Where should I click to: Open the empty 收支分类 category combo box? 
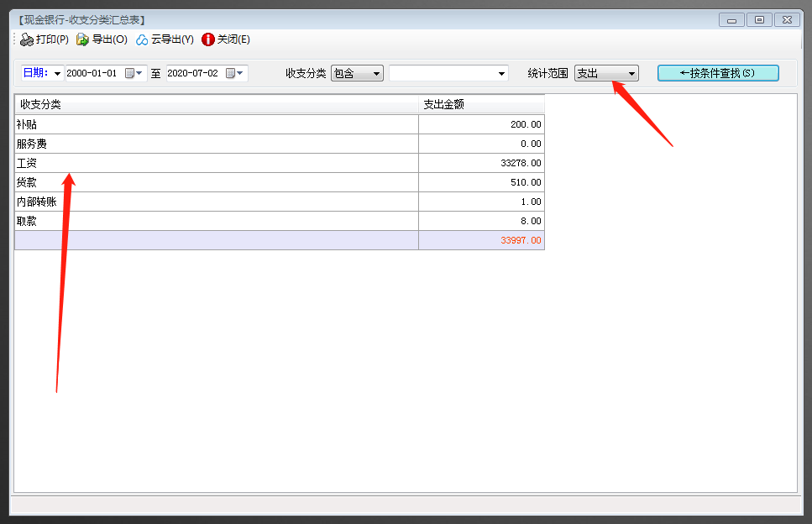click(x=448, y=74)
